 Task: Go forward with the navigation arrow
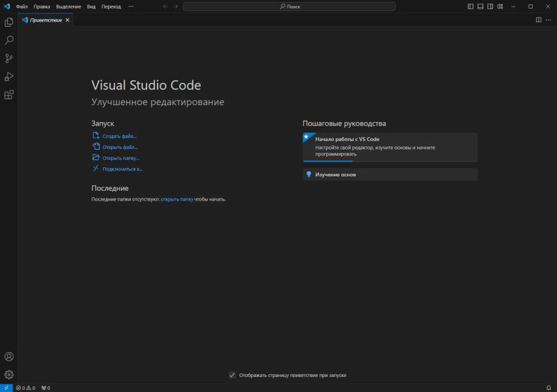(x=175, y=7)
